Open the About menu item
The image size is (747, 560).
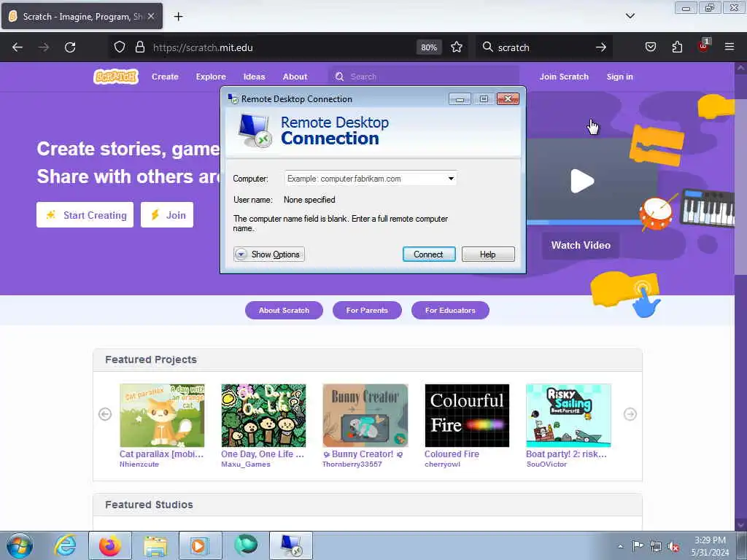click(295, 77)
